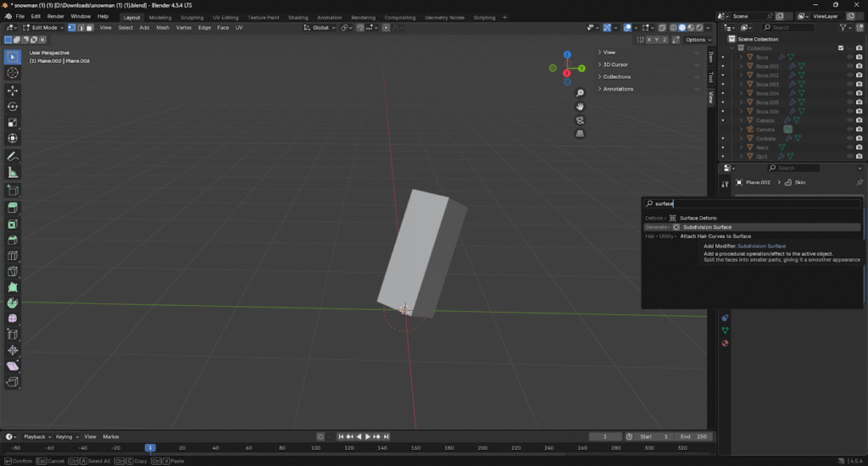
Task: Click frame 100 on the timeline ruler
Action: [315, 447]
